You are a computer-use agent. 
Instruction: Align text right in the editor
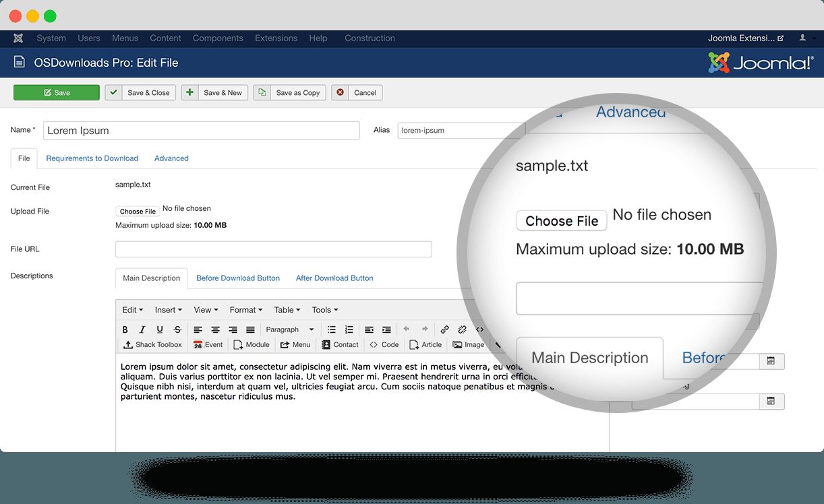233,329
